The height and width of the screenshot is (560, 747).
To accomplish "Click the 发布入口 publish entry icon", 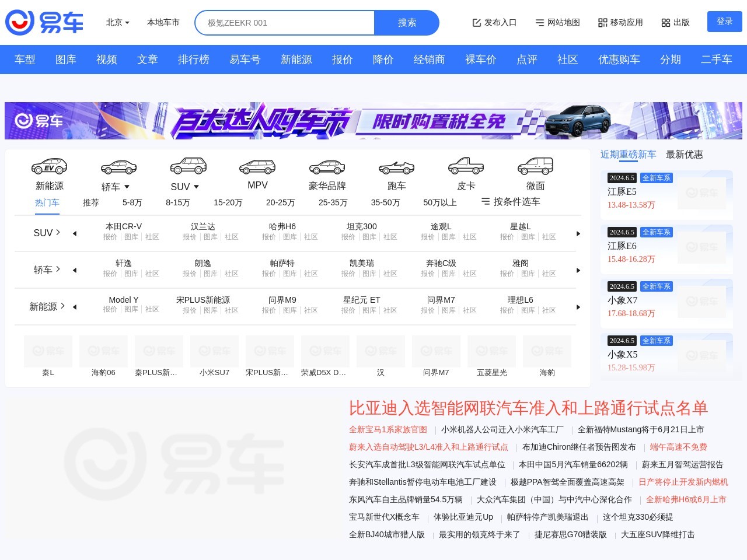I will tap(494, 22).
